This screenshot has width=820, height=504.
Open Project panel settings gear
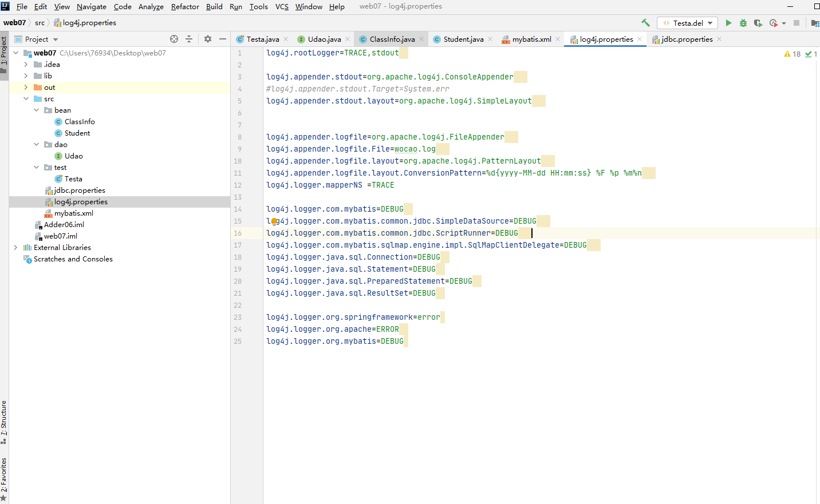coord(208,39)
